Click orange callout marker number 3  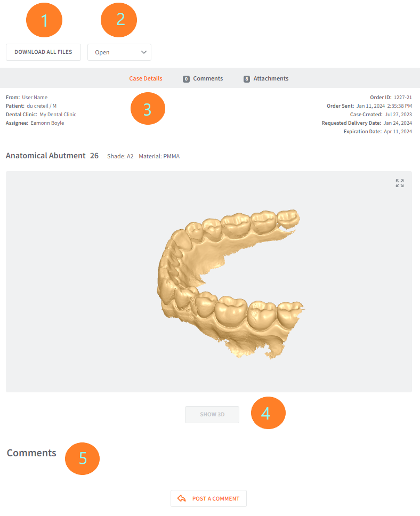148,109
